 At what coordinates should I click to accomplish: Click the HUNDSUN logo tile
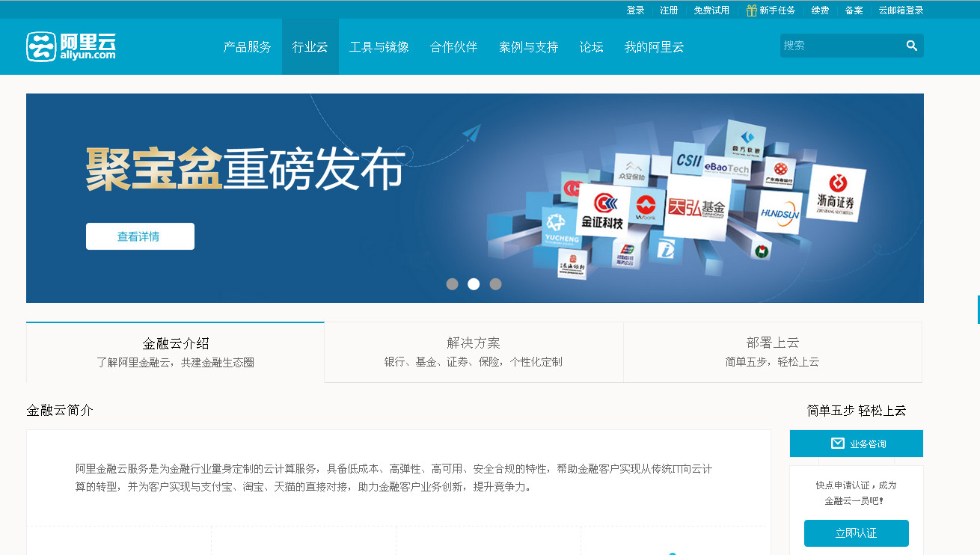[780, 212]
